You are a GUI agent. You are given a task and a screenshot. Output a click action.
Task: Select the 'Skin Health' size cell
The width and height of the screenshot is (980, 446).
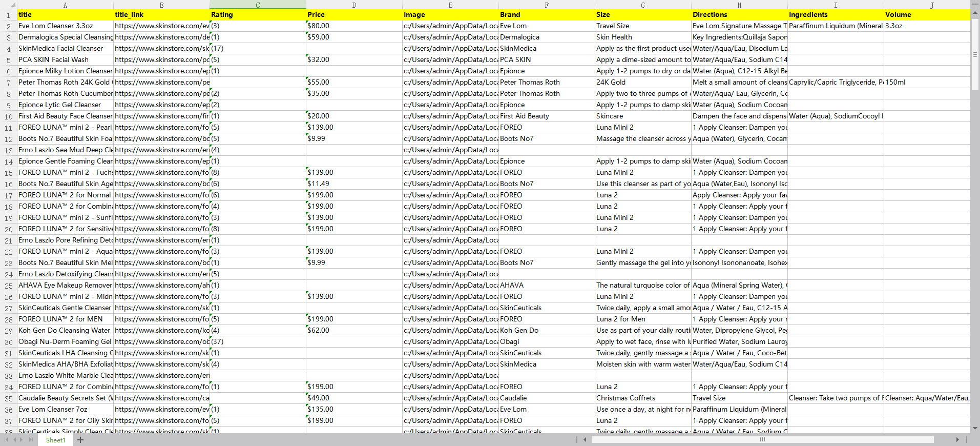click(x=643, y=37)
